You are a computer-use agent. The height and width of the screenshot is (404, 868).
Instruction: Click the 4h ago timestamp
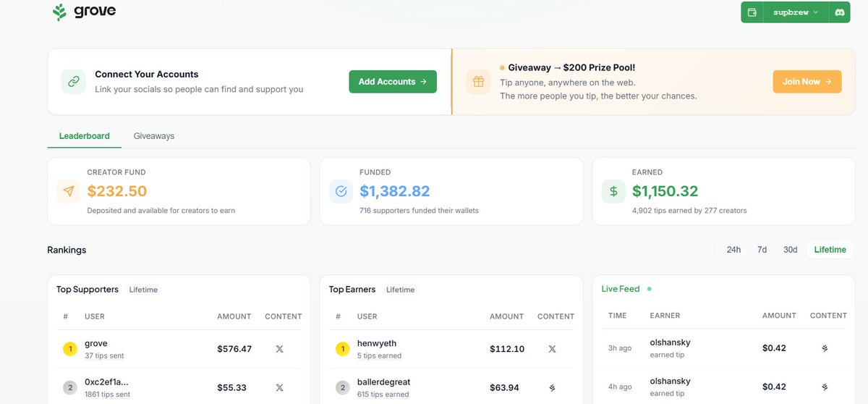point(620,387)
